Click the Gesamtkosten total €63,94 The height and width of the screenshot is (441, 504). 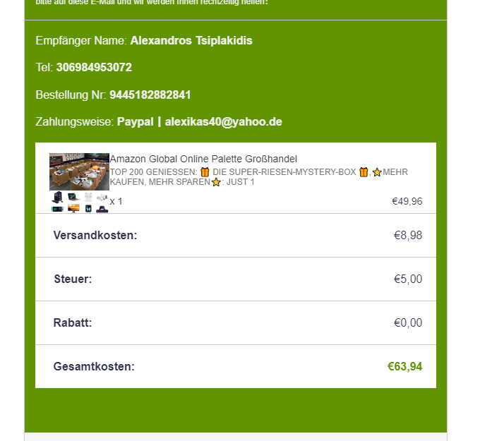[x=404, y=366]
